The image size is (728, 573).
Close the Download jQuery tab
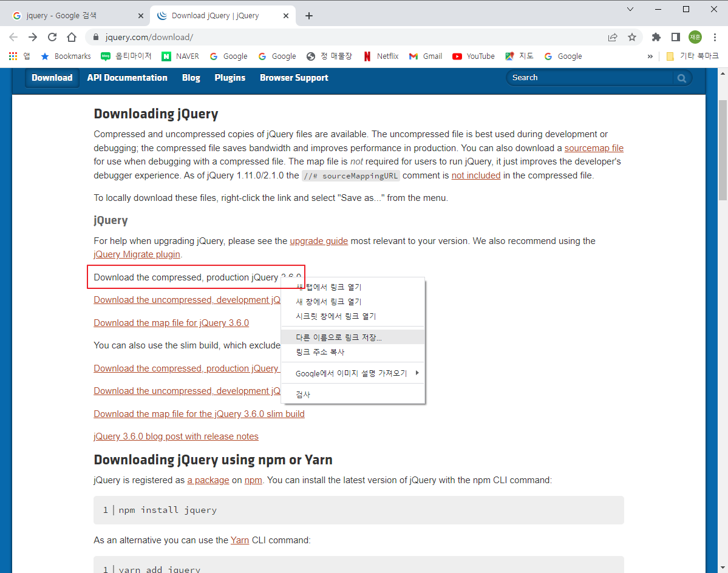286,16
